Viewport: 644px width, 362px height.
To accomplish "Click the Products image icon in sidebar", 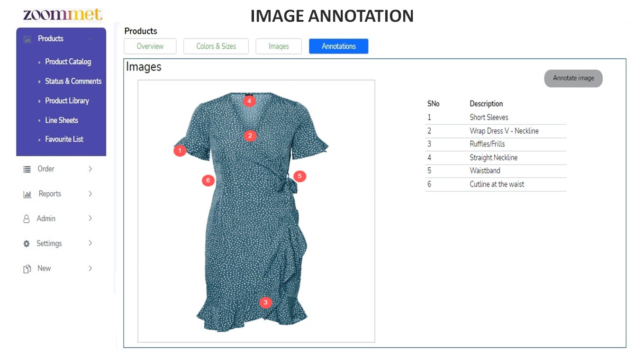I will [27, 39].
